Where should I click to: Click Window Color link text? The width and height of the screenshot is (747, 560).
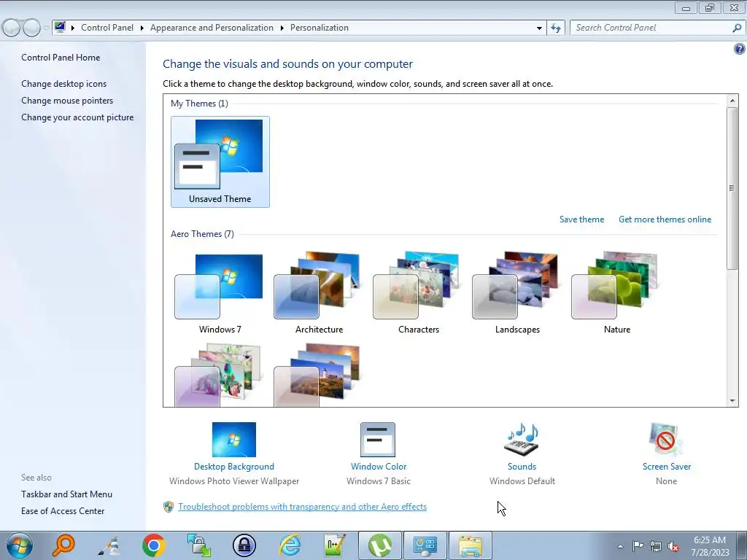[379, 467]
